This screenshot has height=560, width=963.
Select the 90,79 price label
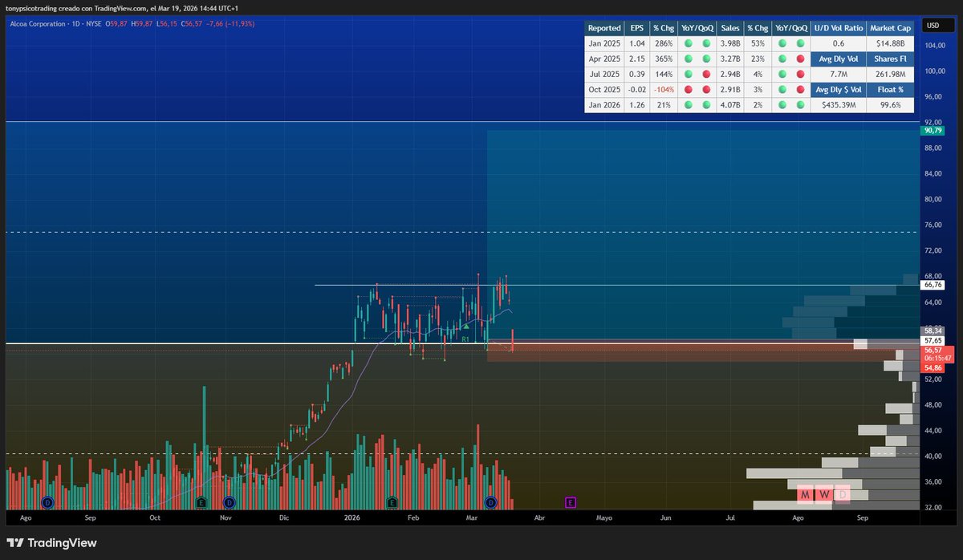tap(933, 130)
